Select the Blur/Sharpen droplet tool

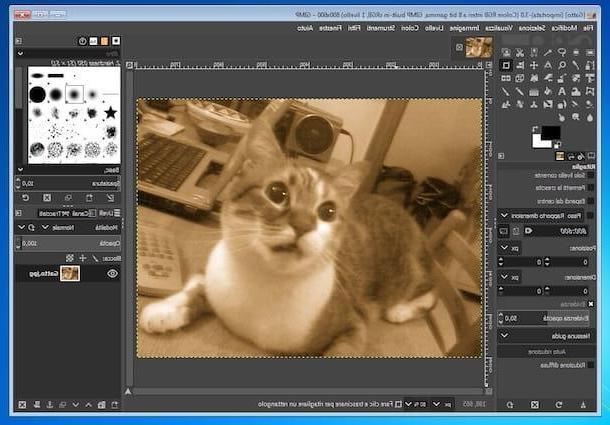pos(590,116)
